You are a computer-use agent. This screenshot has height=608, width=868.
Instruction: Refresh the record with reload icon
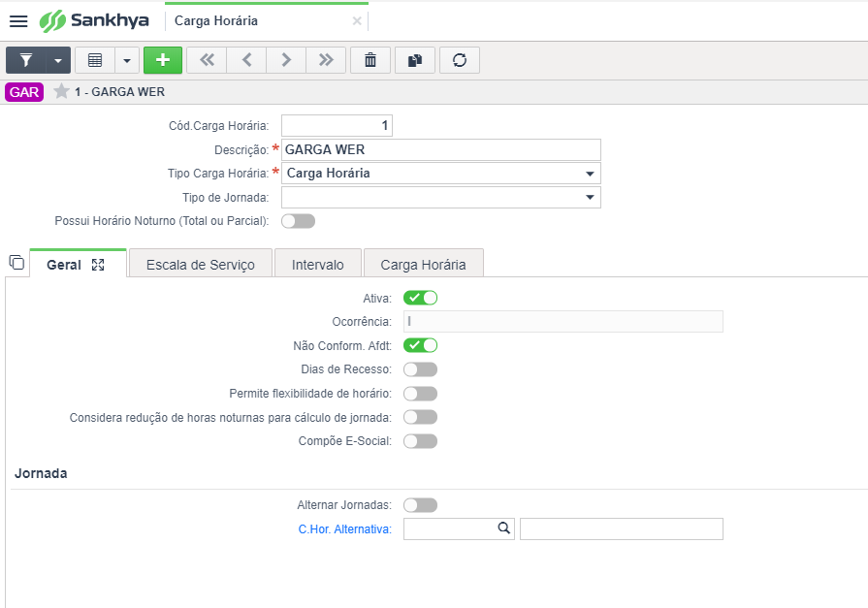coord(460,60)
